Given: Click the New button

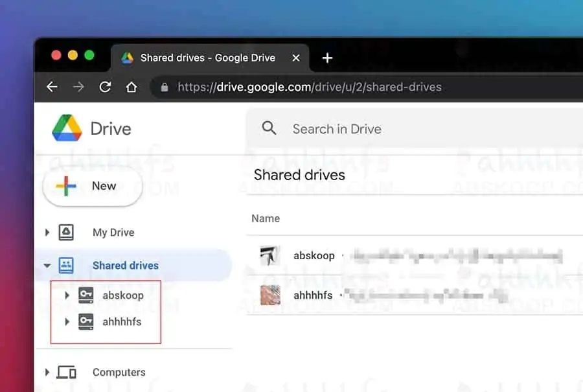Looking at the screenshot, I should coord(92,185).
